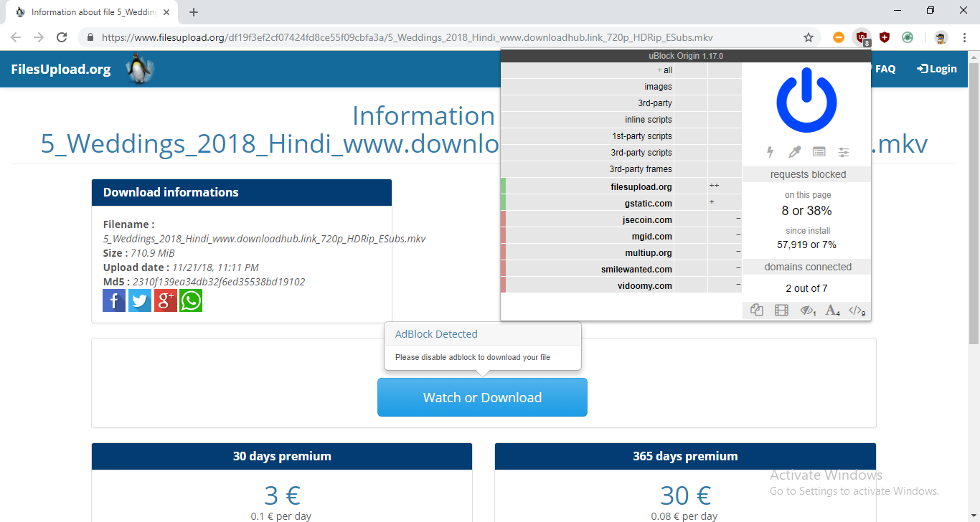The image size is (980, 522).
Task: Open the FAQ link
Action: (884, 69)
